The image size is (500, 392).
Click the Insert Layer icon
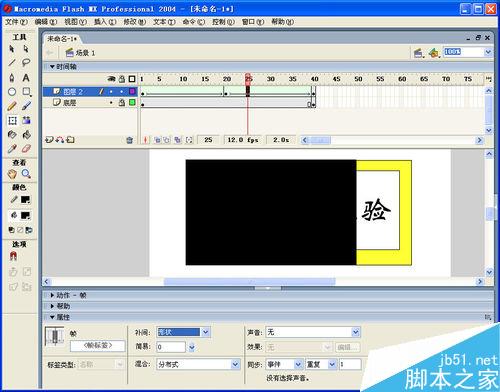point(49,140)
